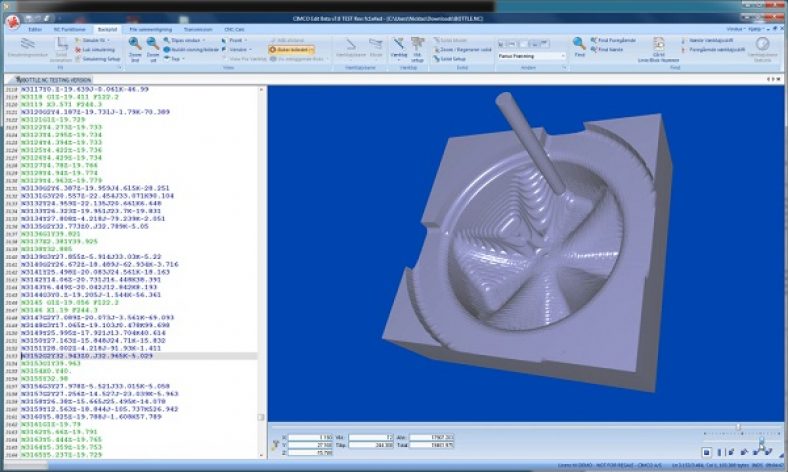Stop the simulation with square button

[x=707, y=452]
